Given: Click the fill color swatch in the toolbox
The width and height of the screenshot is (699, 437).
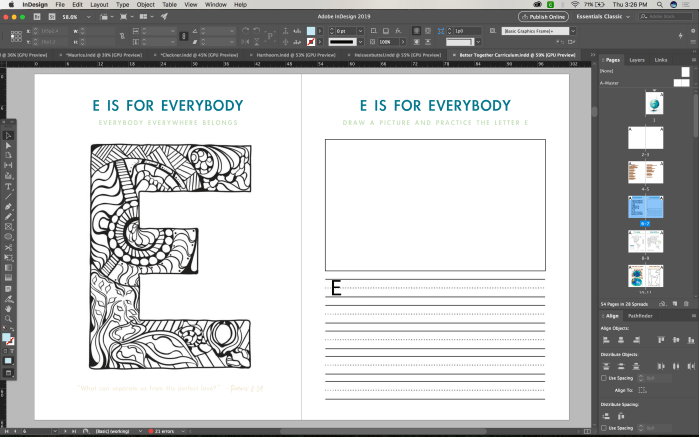Looking at the screenshot, I should click(7, 338).
